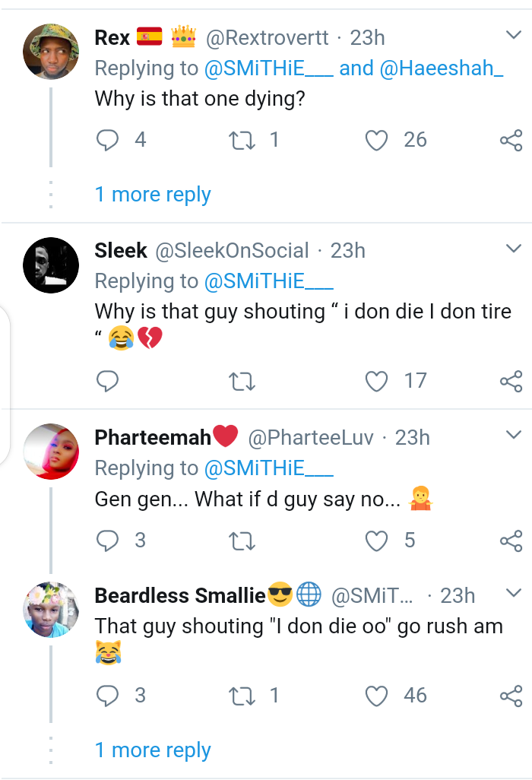This screenshot has width=532, height=780.
Task: Open the dropdown arrow on Rex's tweet
Action: pos(514,35)
